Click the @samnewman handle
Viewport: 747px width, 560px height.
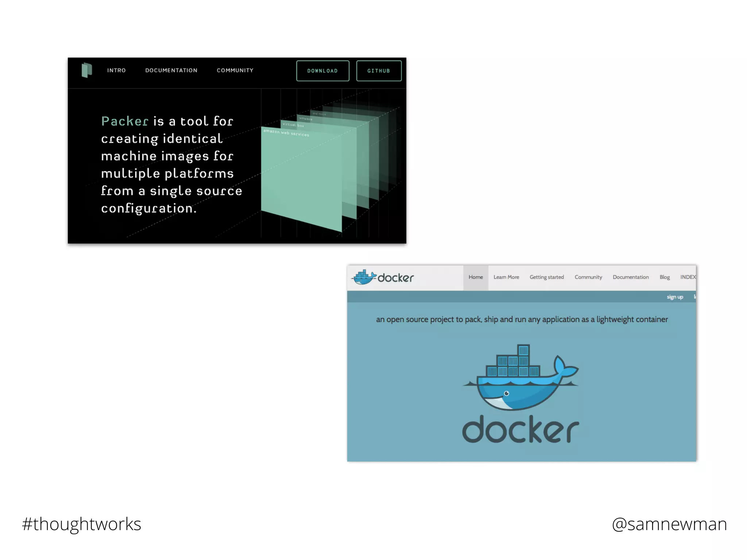click(x=669, y=524)
